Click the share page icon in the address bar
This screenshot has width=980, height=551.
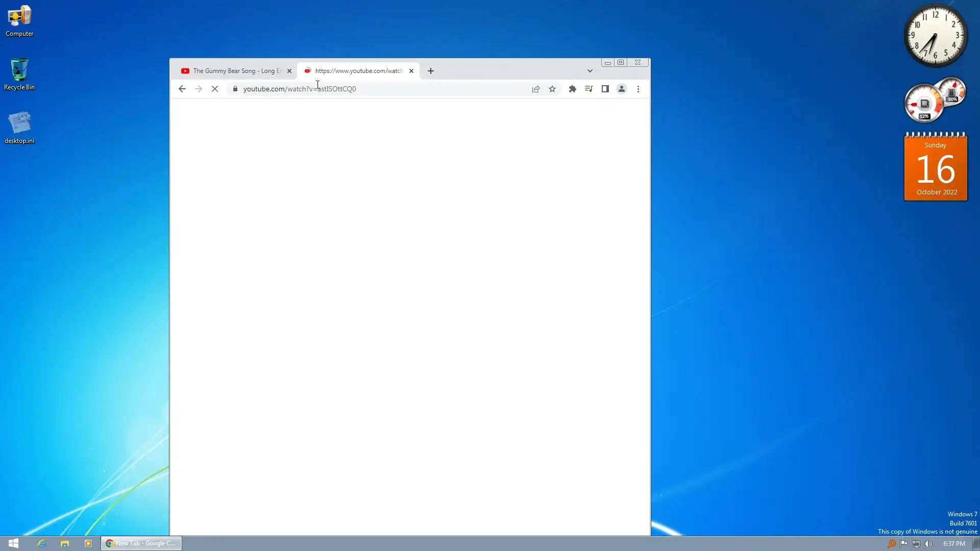tap(535, 89)
